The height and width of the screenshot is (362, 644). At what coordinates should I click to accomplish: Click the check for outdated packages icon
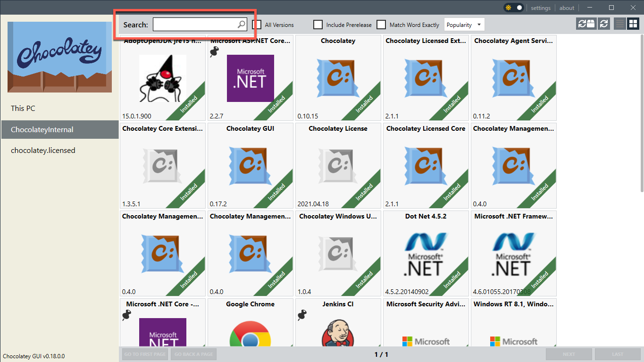[586, 24]
